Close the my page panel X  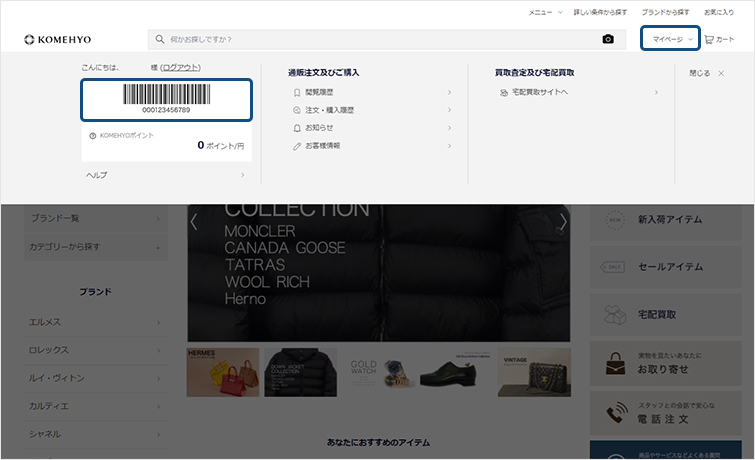pyautogui.click(x=721, y=73)
